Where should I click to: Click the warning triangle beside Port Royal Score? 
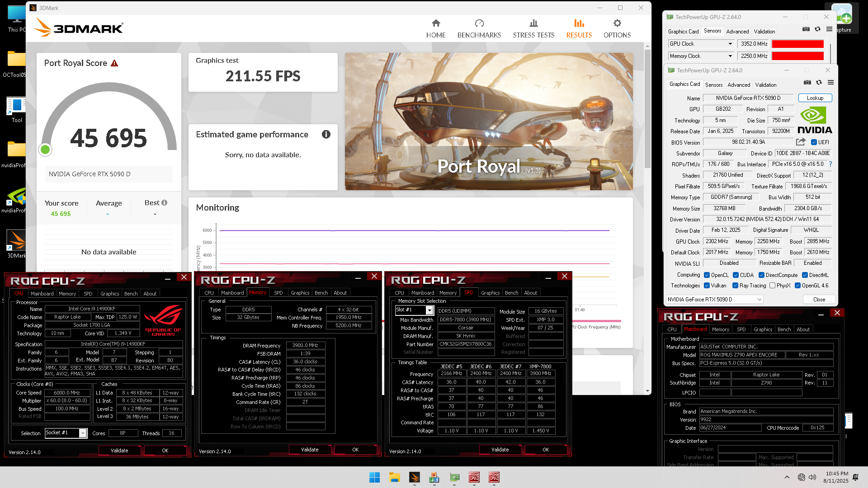pos(114,63)
